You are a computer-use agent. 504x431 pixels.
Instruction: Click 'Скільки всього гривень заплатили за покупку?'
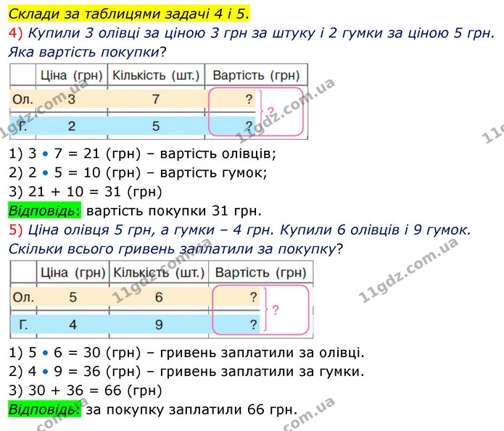click(175, 249)
